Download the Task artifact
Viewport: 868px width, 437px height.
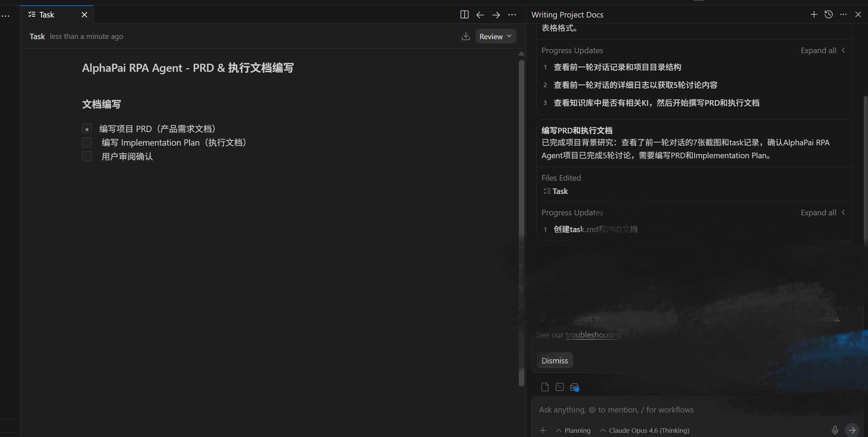click(466, 36)
